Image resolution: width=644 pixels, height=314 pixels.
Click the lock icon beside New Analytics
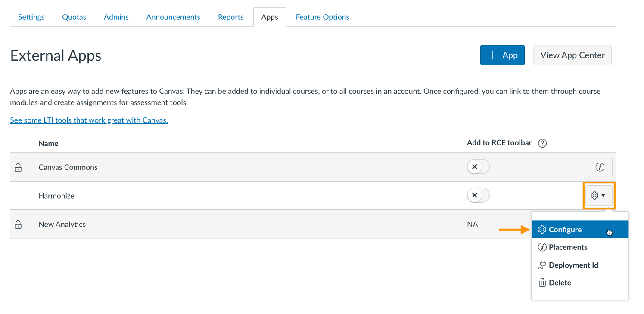pos(18,225)
